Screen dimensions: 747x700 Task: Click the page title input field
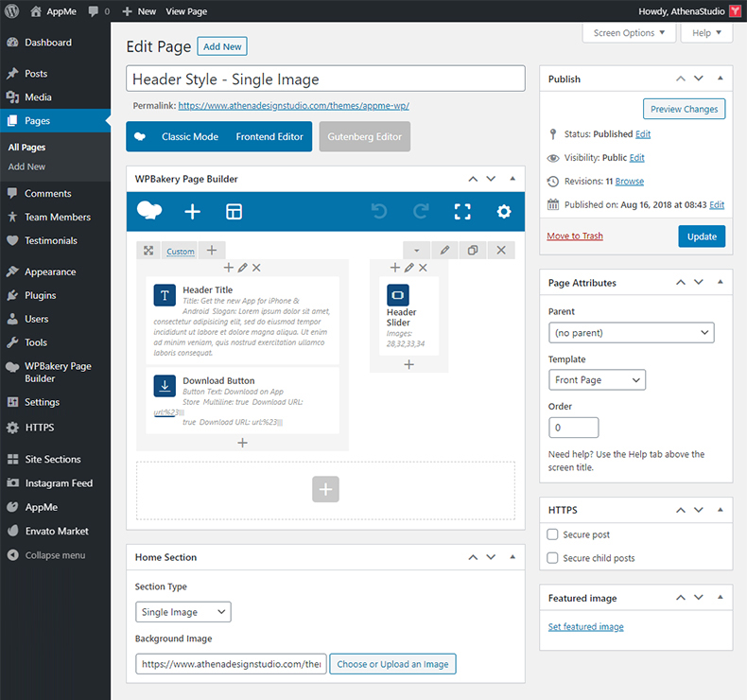tap(325, 79)
